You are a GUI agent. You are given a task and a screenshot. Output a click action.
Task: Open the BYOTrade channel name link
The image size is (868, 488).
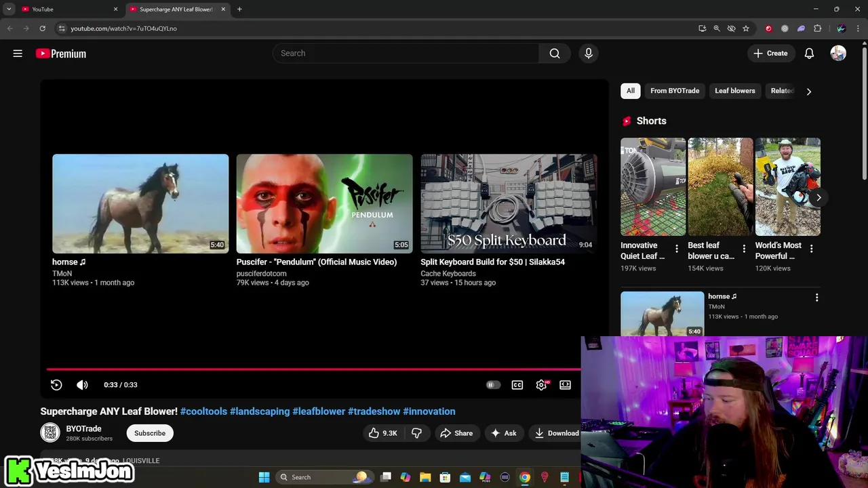(x=84, y=428)
